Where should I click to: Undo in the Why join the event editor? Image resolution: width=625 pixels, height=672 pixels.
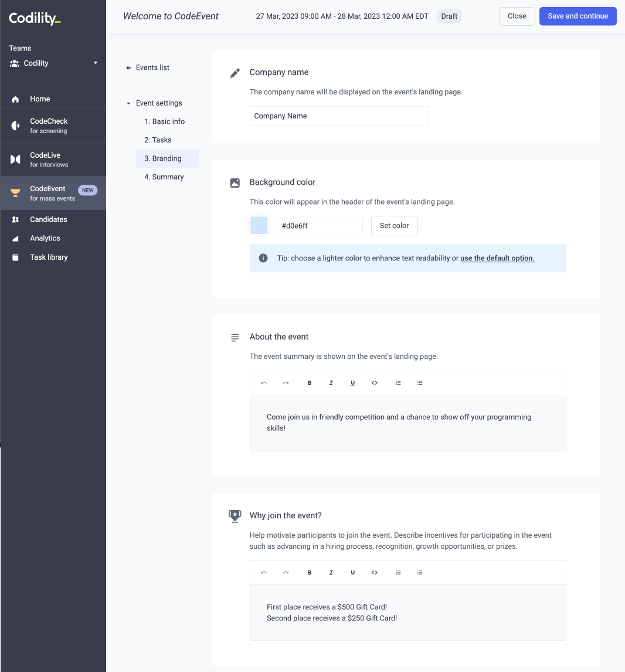[x=264, y=572]
